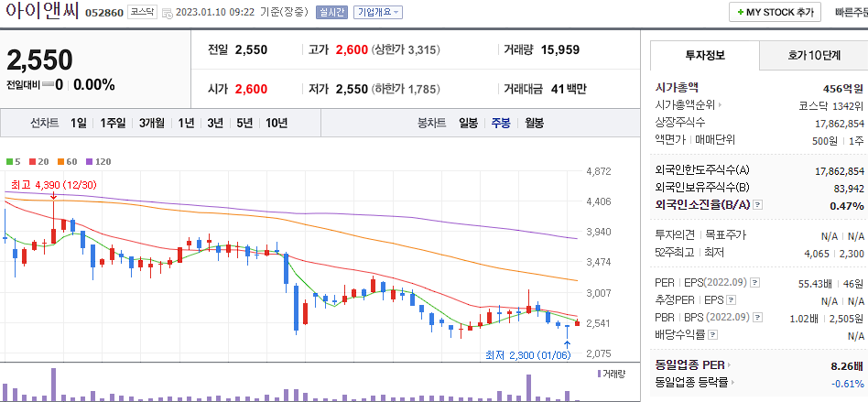The height and width of the screenshot is (402, 868).
Task: Click the 외국인보유주식수 value 83,942
Action: click(849, 189)
